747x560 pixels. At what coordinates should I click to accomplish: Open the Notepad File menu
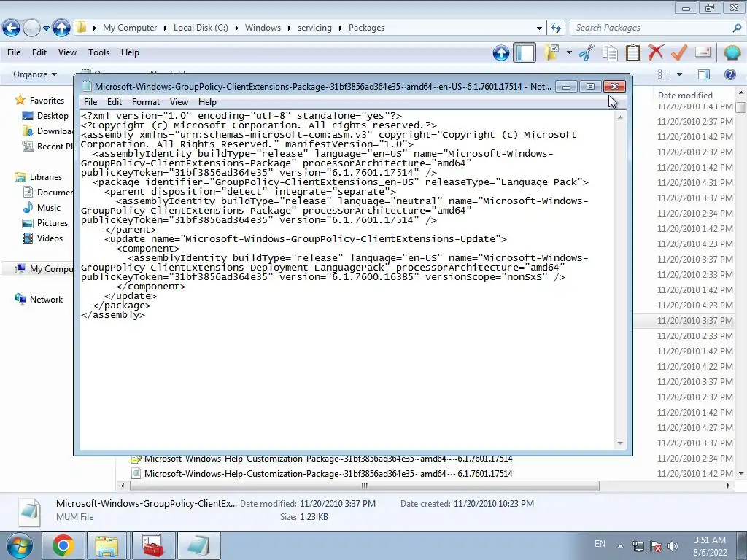pos(90,102)
